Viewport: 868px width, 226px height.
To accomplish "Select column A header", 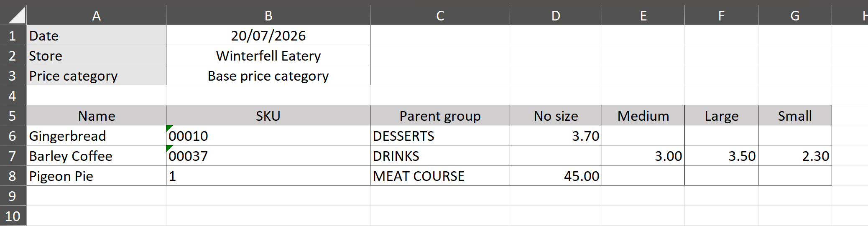I will (96, 15).
